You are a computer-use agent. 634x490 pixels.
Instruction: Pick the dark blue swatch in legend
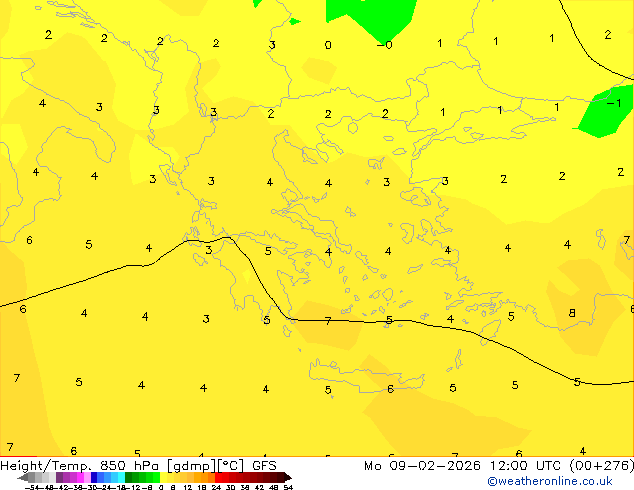(94, 477)
